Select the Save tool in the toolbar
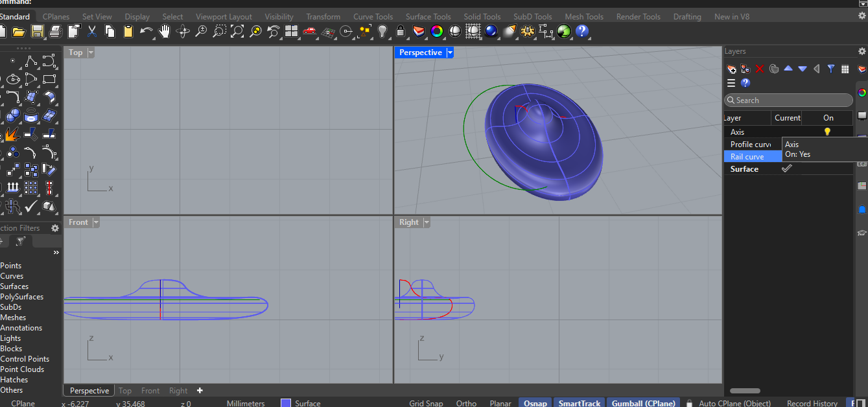 (36, 31)
